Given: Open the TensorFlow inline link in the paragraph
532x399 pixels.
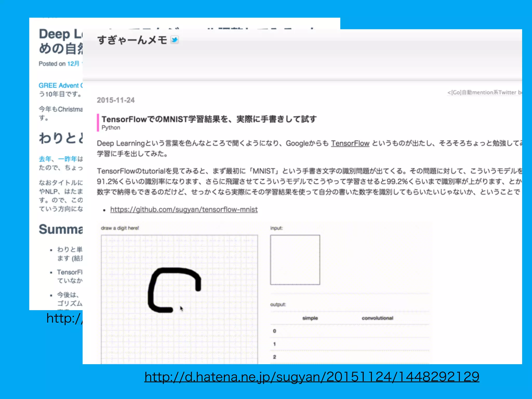Looking at the screenshot, I should click(x=350, y=143).
